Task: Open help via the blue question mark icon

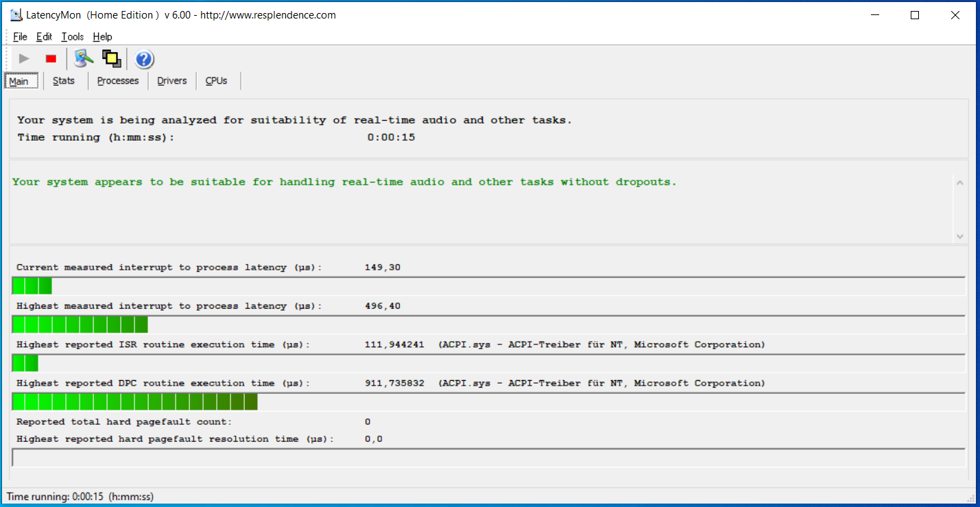Action: [x=144, y=60]
